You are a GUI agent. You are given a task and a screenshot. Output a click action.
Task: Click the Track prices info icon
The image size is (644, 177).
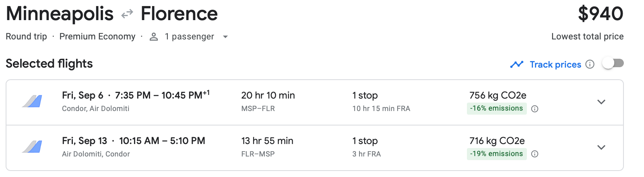click(x=590, y=64)
